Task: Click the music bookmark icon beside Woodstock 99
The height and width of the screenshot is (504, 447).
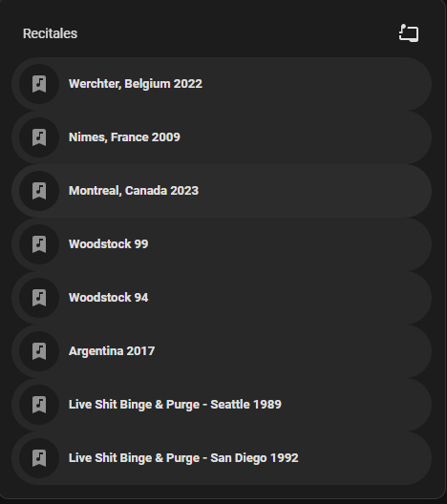Action: [39, 244]
